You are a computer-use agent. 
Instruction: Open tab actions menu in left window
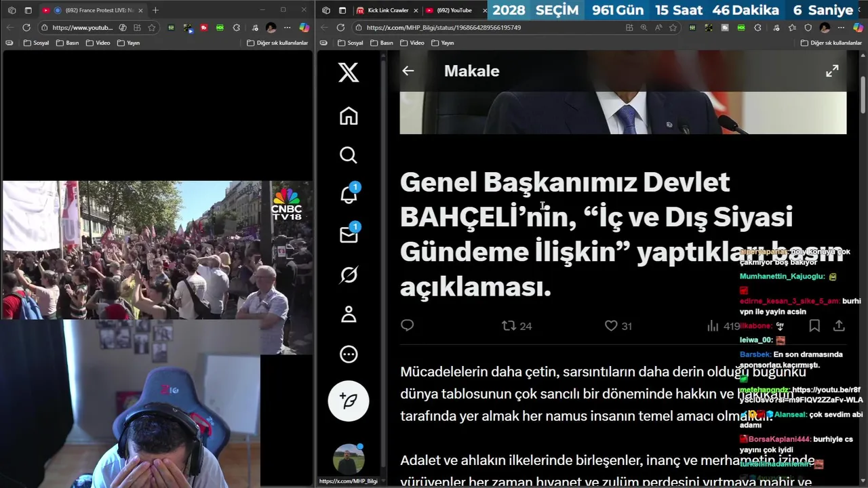click(x=28, y=10)
